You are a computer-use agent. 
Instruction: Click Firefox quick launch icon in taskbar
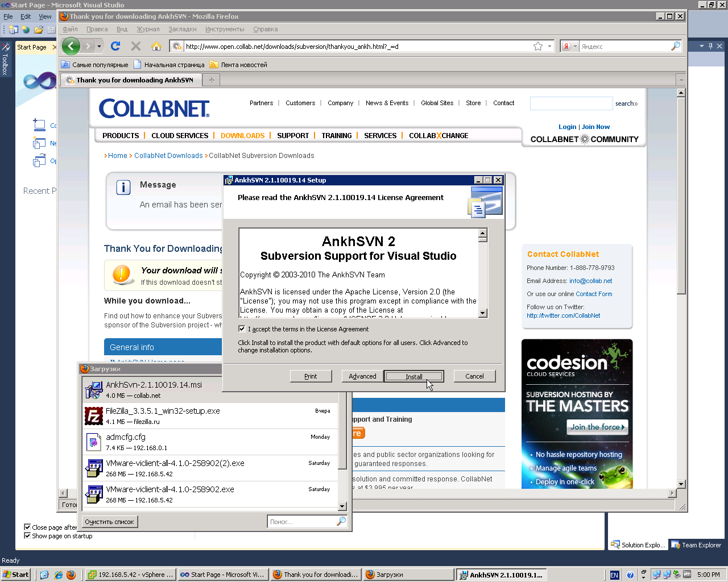(x=71, y=575)
